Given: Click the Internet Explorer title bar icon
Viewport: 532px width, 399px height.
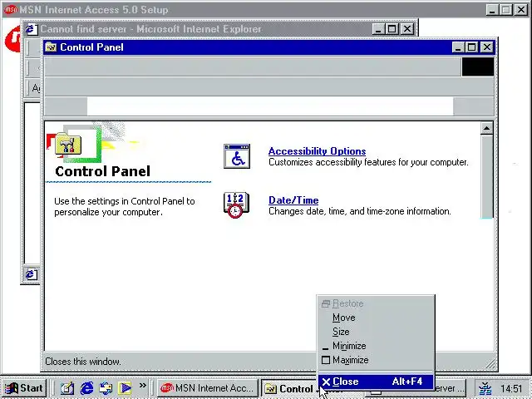Looking at the screenshot, I should [32, 29].
